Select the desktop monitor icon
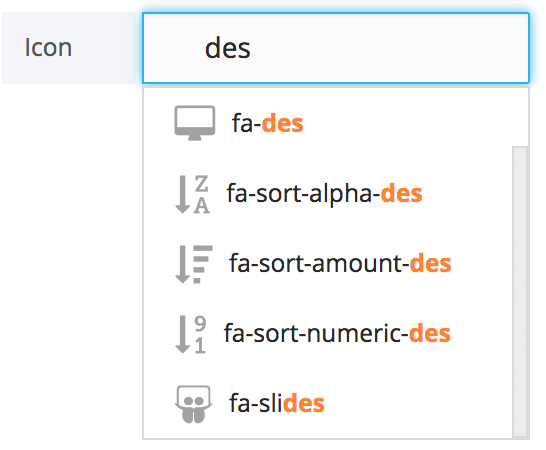The width and height of the screenshot is (546, 450). 195,123
